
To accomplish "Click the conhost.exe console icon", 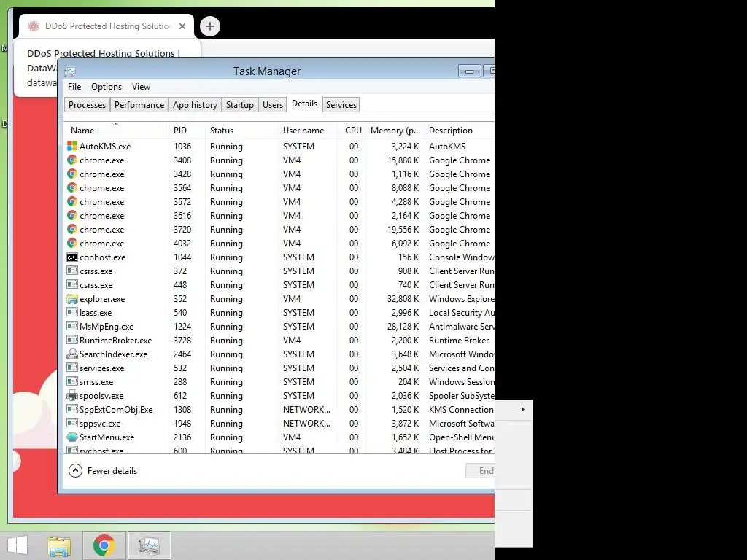I will (x=72, y=257).
